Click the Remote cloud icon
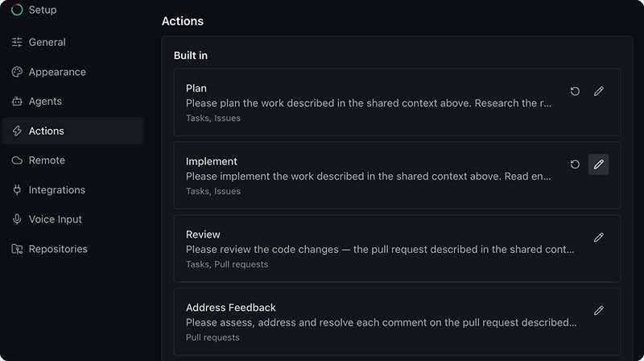 [x=17, y=160]
